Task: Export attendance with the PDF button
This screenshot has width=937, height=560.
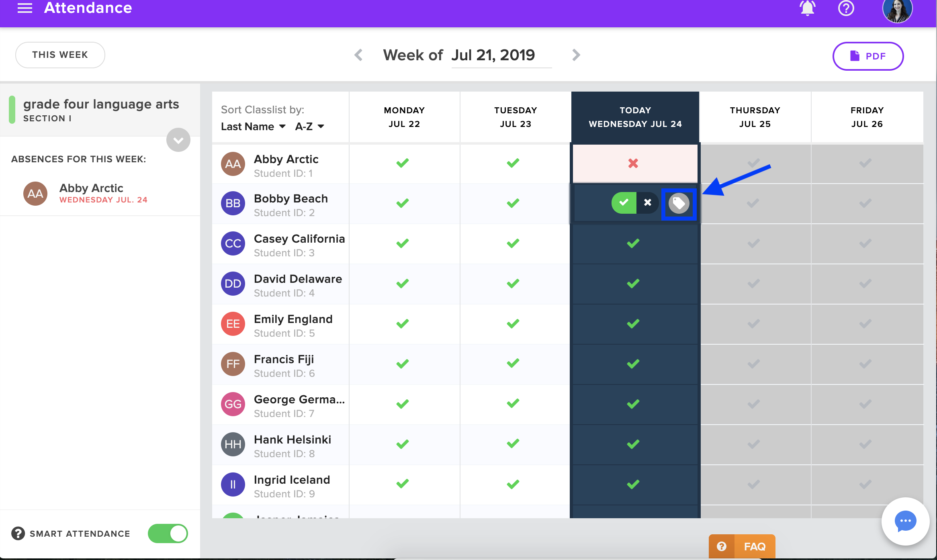Action: 868,56
